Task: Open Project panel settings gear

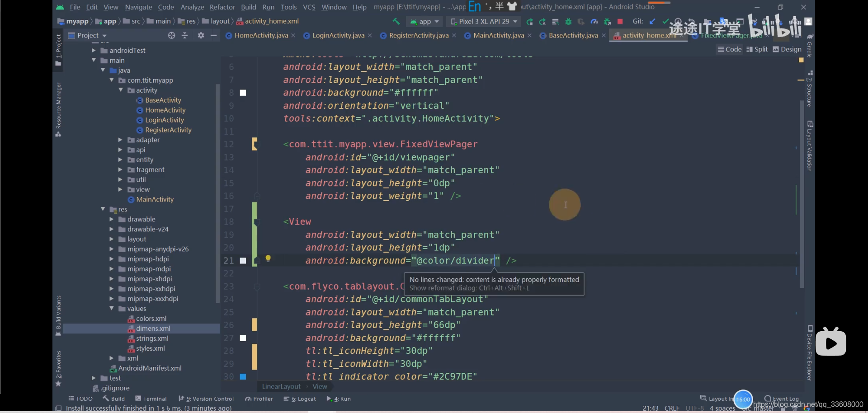Action: point(201,35)
